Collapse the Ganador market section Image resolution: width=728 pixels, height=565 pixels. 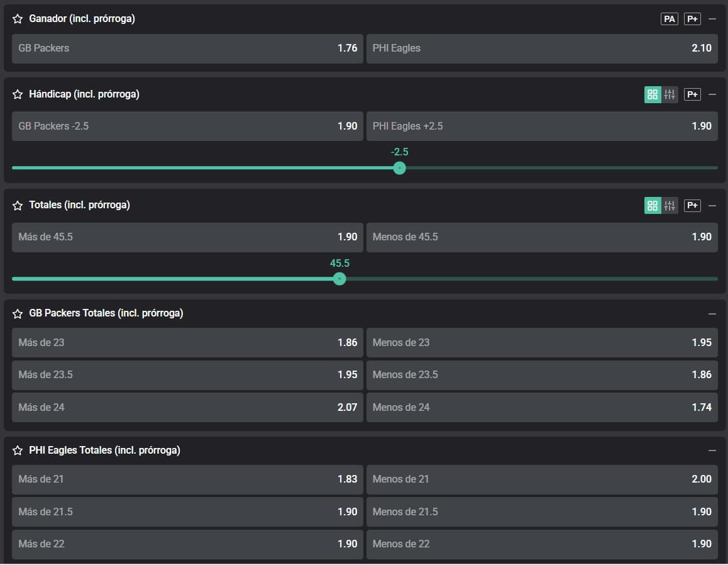(712, 19)
